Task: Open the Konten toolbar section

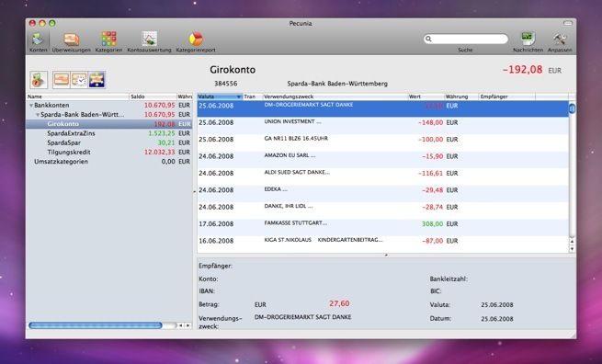Action: 38,42
